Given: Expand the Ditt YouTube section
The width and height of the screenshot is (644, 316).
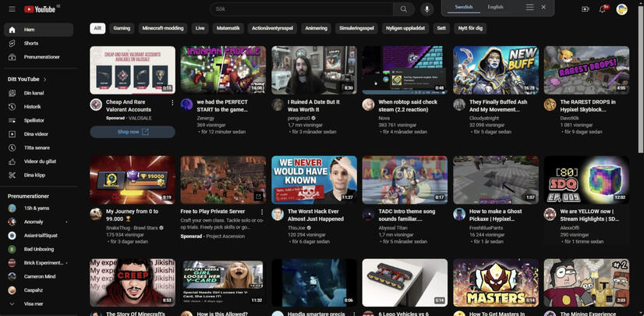Looking at the screenshot, I should [27, 80].
